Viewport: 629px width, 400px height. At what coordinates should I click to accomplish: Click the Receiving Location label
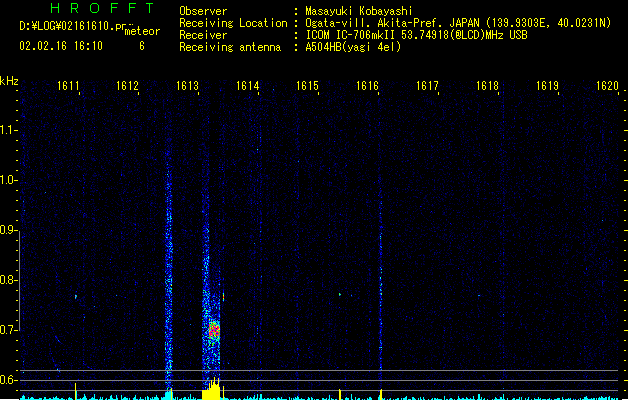[x=233, y=23]
